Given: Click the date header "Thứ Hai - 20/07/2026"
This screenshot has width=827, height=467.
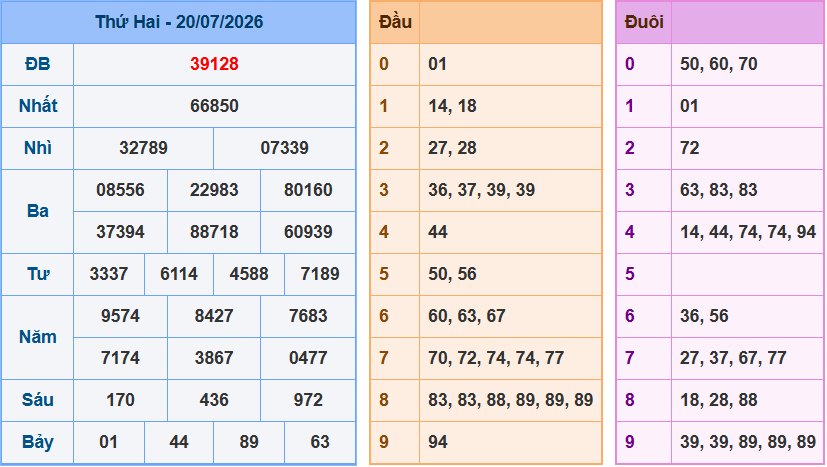Looking at the screenshot, I should point(179,22).
